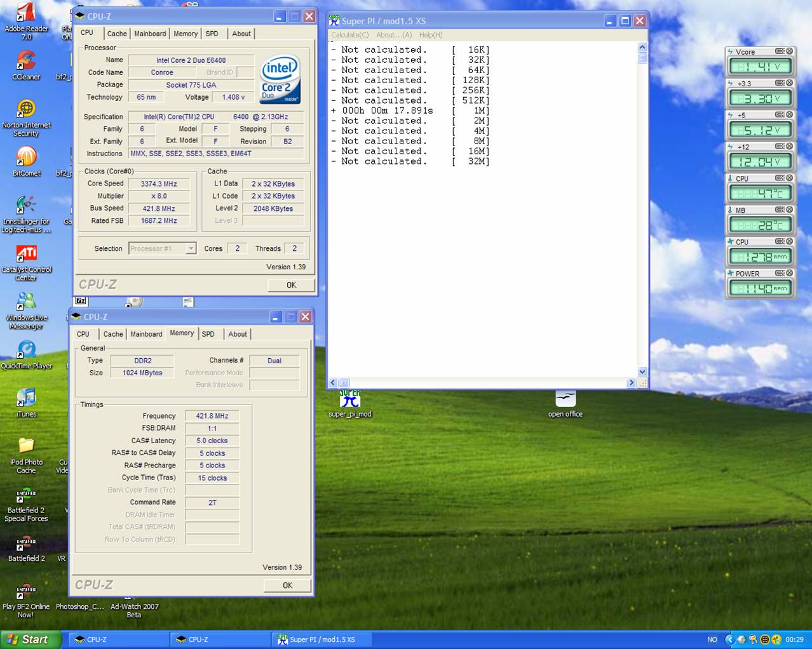Open Processor #1 selection dropdown in CPU-Z

pyautogui.click(x=191, y=249)
